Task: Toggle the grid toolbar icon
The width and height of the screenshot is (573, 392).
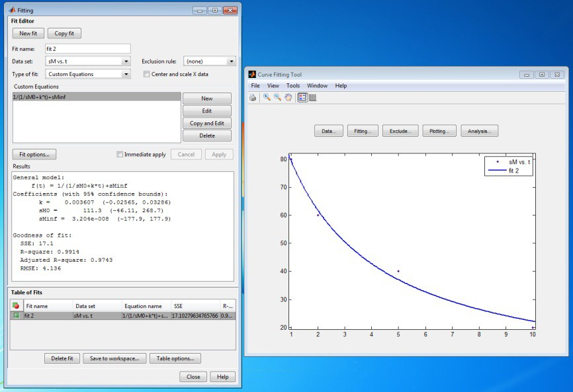Action: (313, 97)
